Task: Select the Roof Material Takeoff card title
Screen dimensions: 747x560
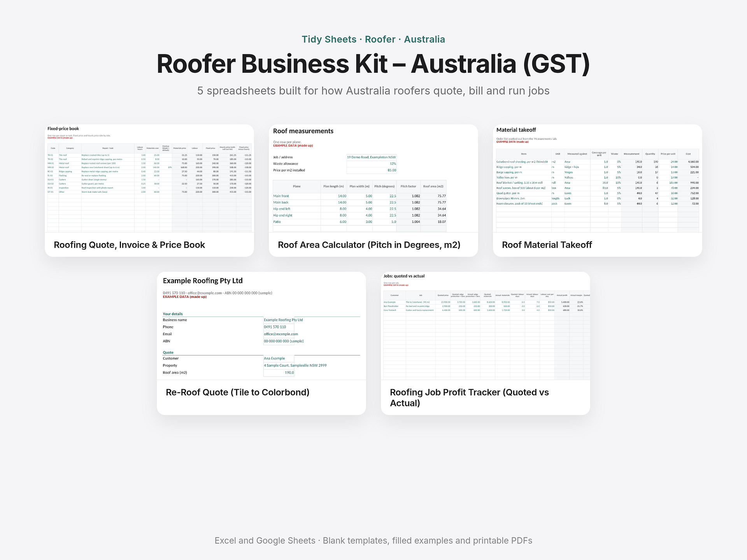Action: pyautogui.click(x=547, y=245)
